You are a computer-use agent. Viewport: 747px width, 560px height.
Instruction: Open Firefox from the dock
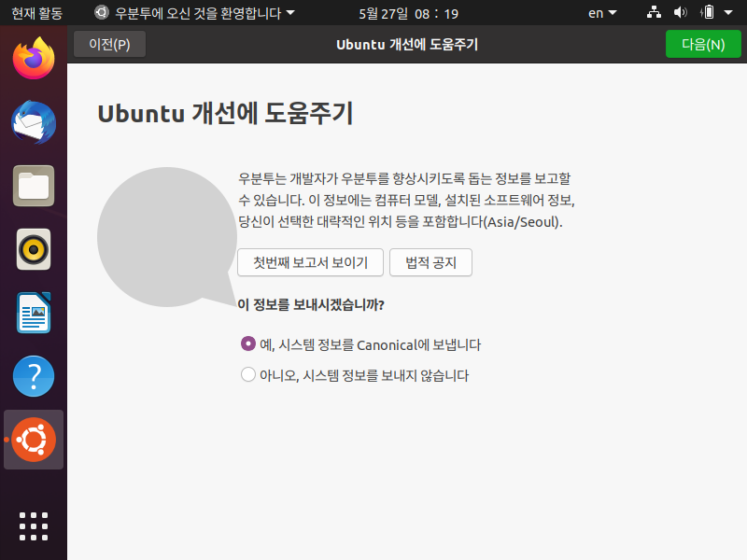tap(34, 59)
